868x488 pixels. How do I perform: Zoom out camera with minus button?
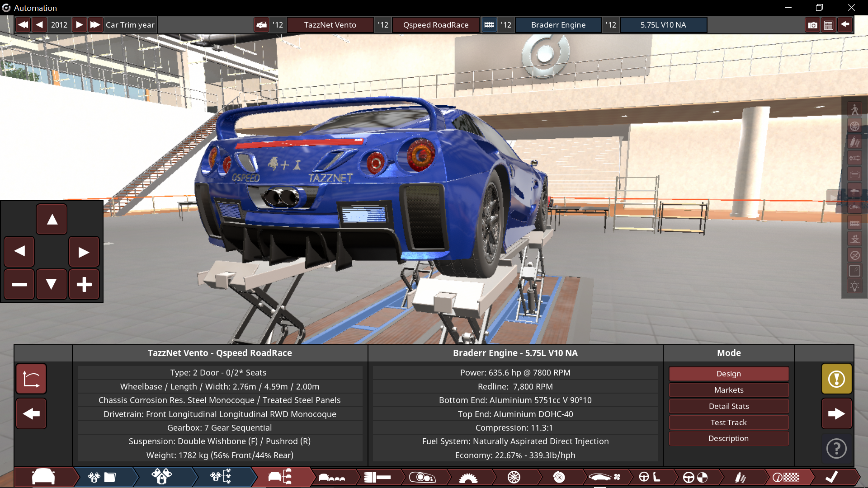pos(19,284)
